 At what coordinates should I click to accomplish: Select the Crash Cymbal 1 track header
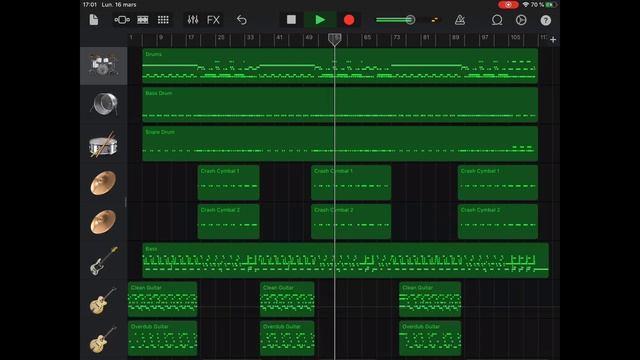(x=104, y=182)
